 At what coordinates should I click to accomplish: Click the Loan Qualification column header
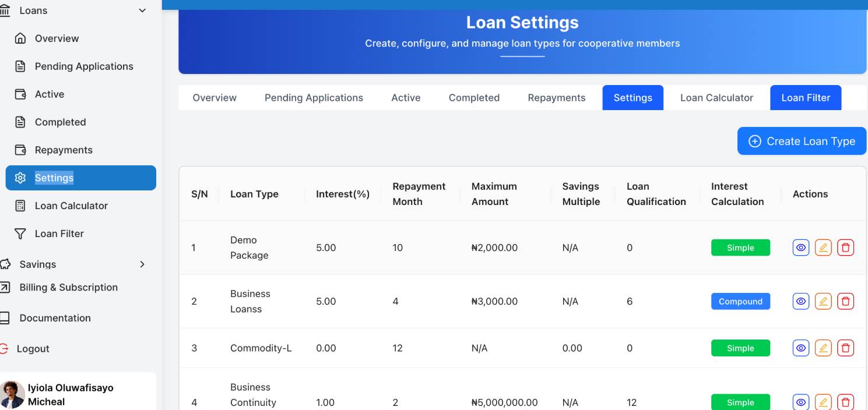pyautogui.click(x=656, y=194)
